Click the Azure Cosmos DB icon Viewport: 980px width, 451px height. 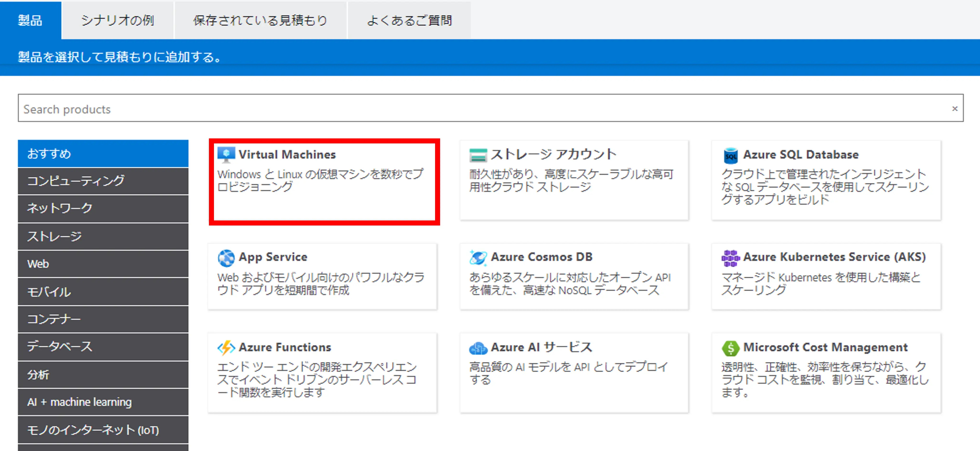point(478,258)
